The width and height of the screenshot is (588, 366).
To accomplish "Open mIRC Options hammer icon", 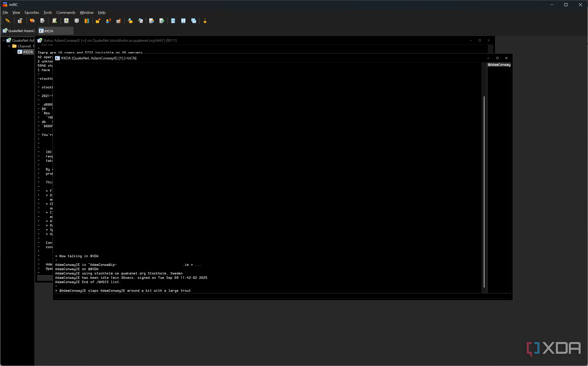I will coord(20,21).
